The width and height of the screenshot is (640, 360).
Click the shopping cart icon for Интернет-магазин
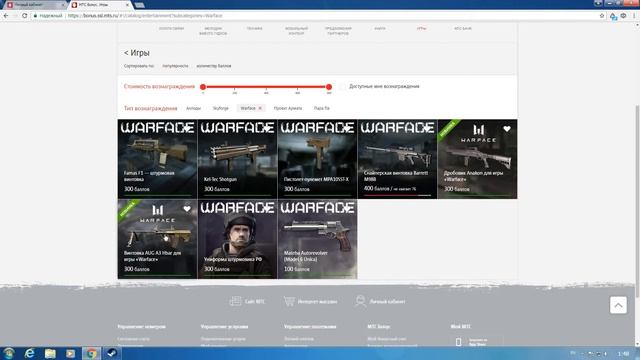[x=289, y=301]
